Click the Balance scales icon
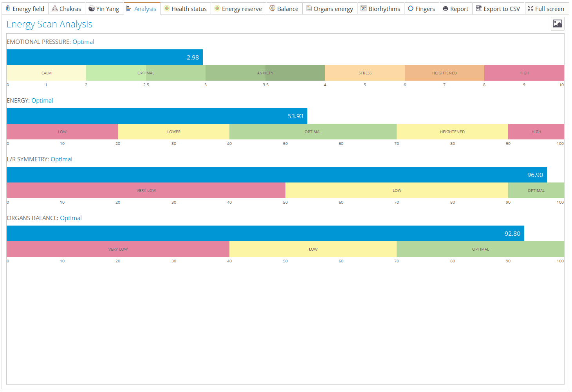Image resolution: width=572 pixels, height=392 pixels. [x=272, y=9]
